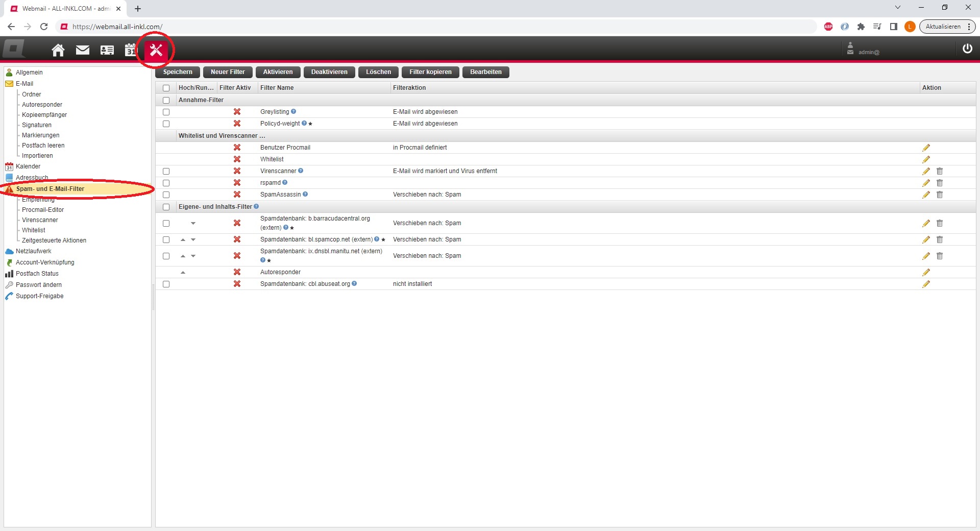Tick the SpamAssassin row checkbox
Image resolution: width=980 pixels, height=531 pixels.
coord(166,195)
